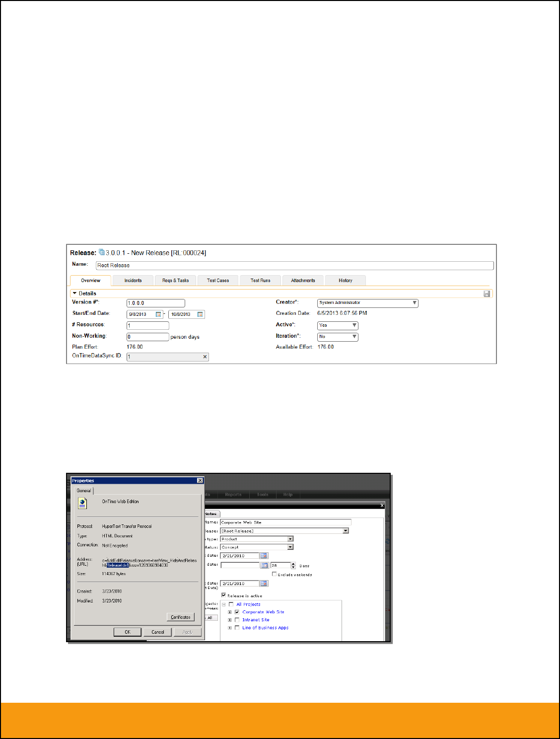Open the Product type dropdown
This screenshot has height=739, width=560.
click(290, 539)
